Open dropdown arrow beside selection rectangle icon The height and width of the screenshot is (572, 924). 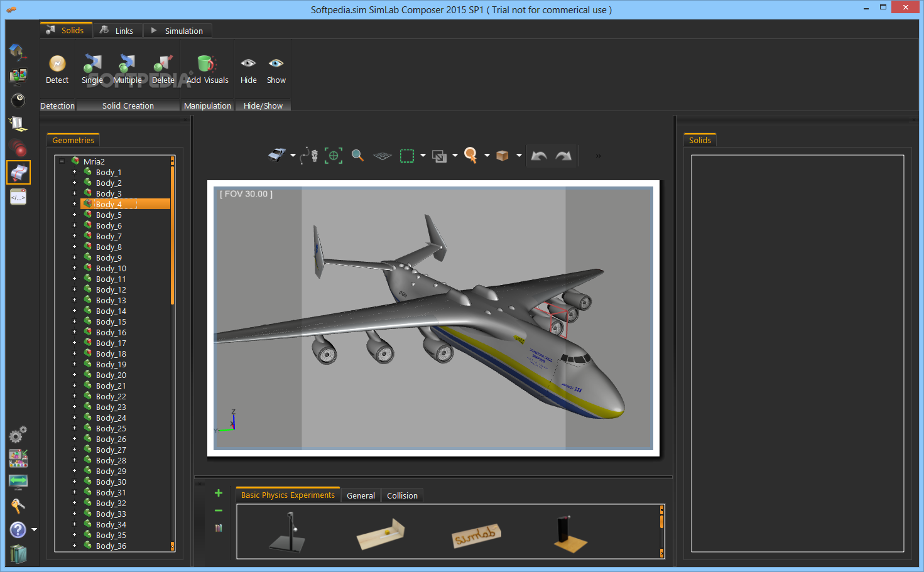click(423, 156)
